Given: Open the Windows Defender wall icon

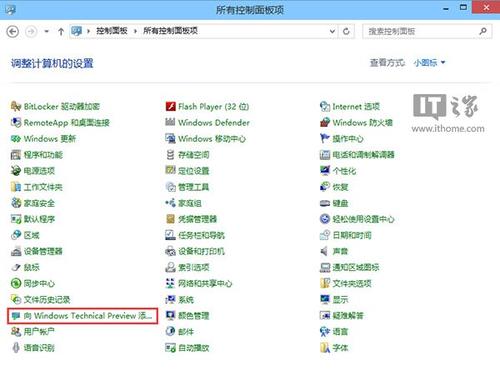Looking at the screenshot, I should [x=170, y=122].
